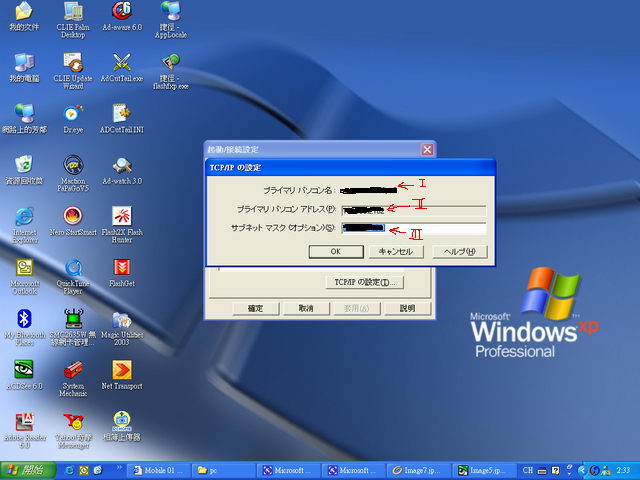Expand the Quick Launch chevron on taskbar
640x480 pixels.
pyautogui.click(x=119, y=468)
